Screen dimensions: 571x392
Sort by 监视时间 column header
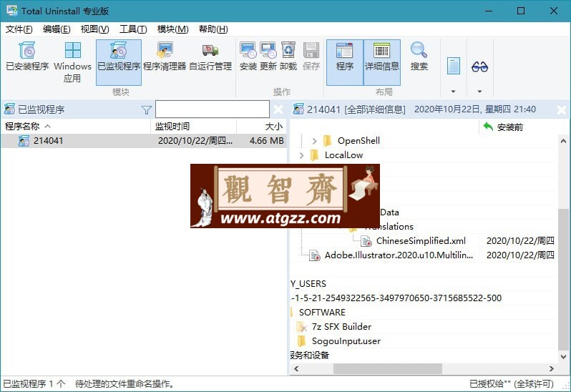193,127
